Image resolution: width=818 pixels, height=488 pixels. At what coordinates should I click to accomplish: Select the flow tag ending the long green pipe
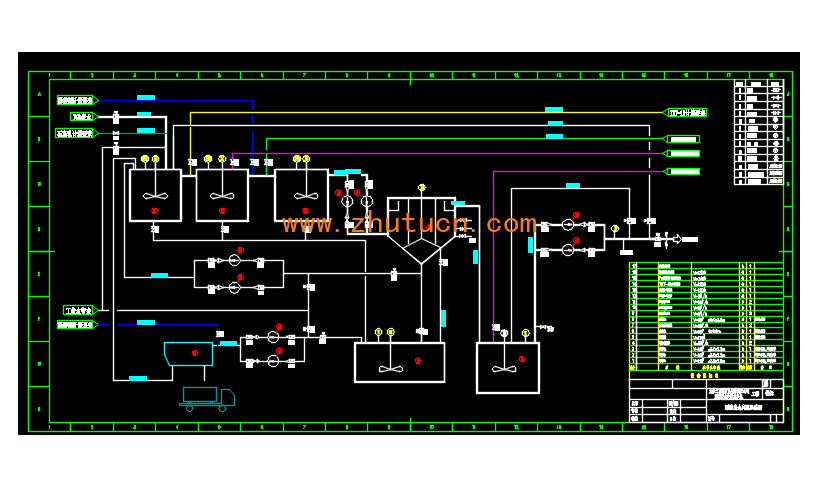click(x=681, y=139)
